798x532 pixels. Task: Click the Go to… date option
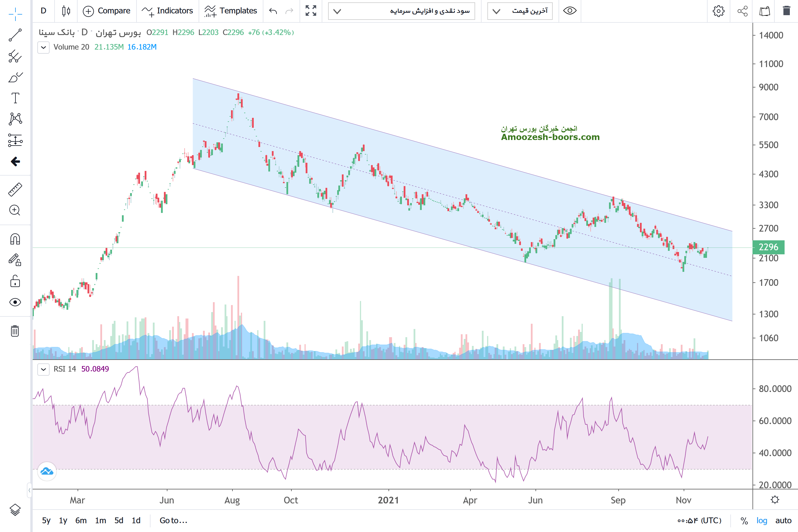coord(173,520)
